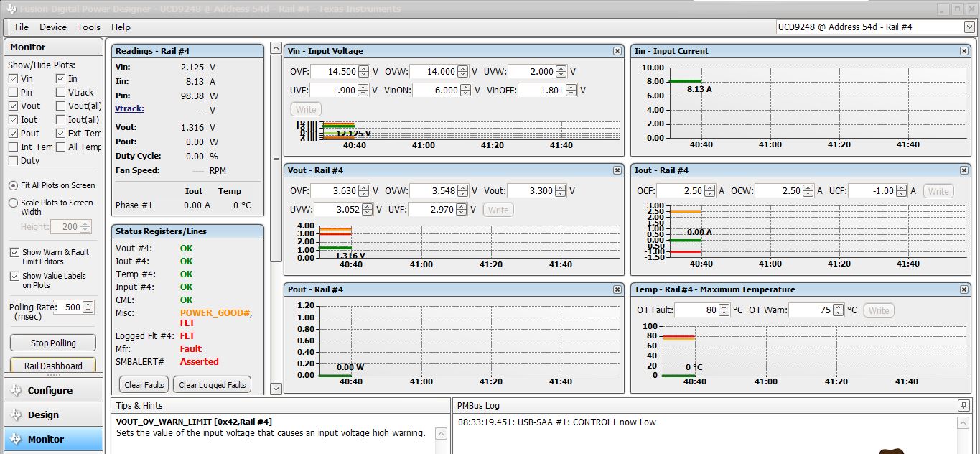
Task: Toggle the Iin plot checkbox
Action: (60, 79)
